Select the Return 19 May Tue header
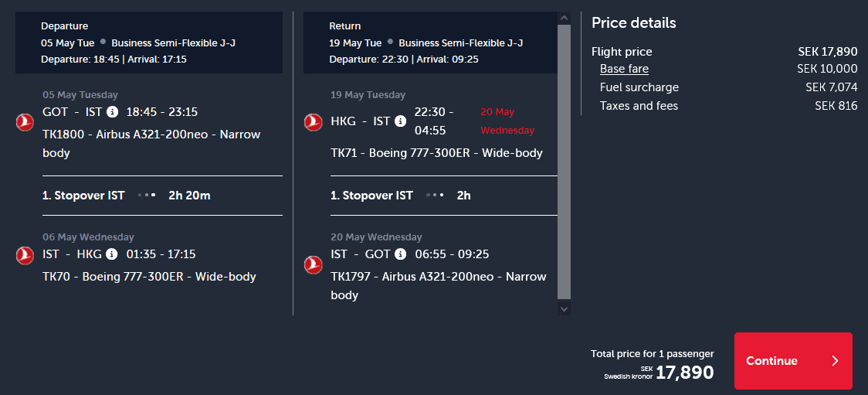Screen dimensions: 868x395 point(430,43)
